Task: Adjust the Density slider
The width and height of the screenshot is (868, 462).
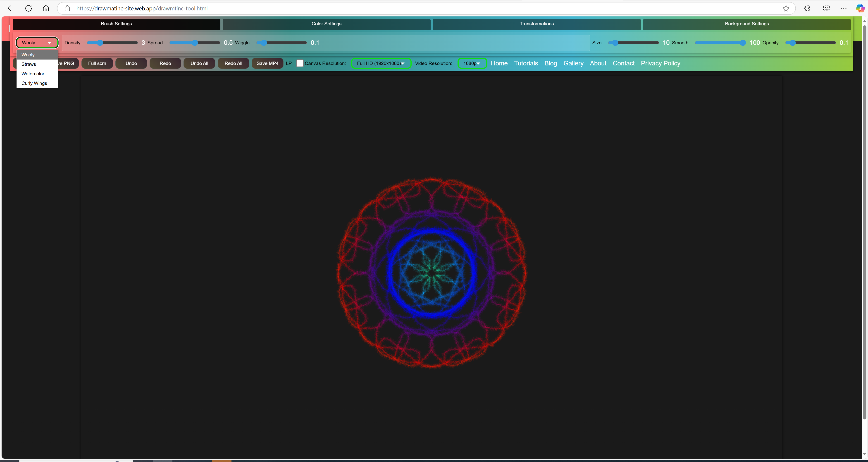Action: click(x=112, y=43)
